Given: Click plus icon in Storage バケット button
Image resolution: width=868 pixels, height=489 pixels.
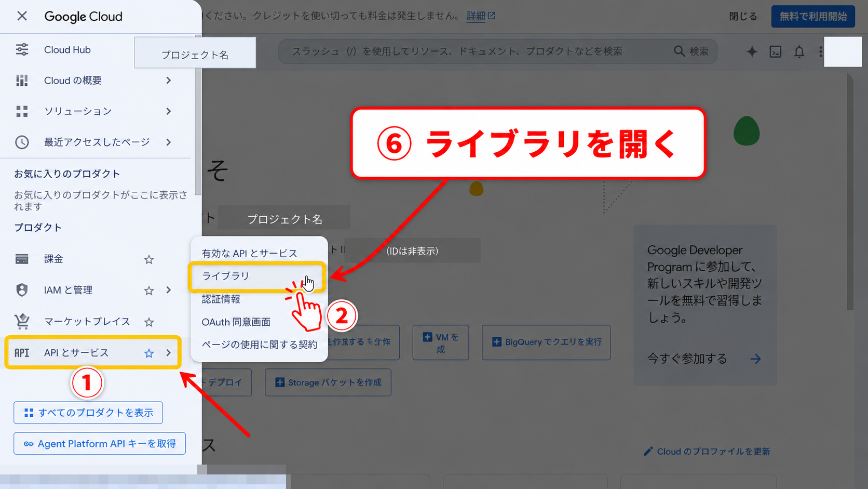Looking at the screenshot, I should pyautogui.click(x=279, y=382).
